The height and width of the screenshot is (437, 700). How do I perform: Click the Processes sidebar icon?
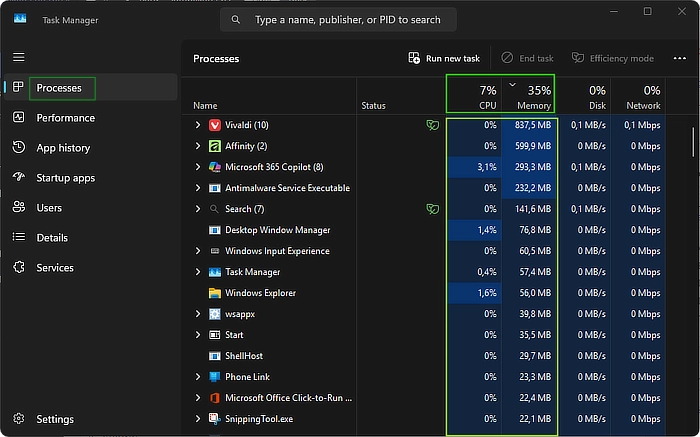(18, 87)
